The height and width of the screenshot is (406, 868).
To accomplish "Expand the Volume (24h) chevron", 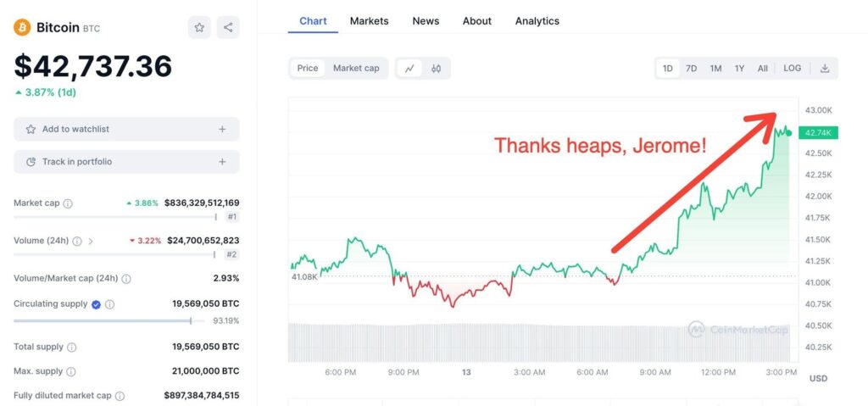I will [91, 242].
